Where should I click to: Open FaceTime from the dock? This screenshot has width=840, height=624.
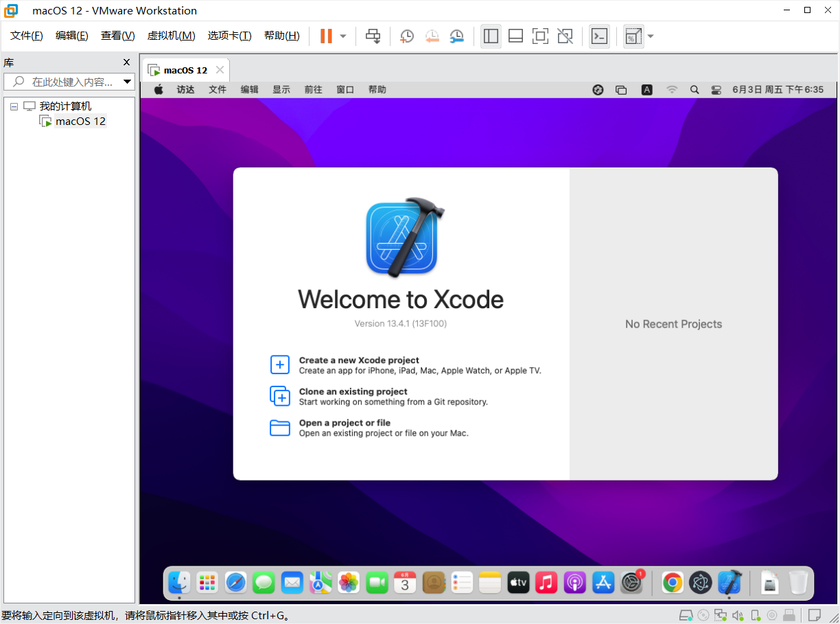pos(377,583)
